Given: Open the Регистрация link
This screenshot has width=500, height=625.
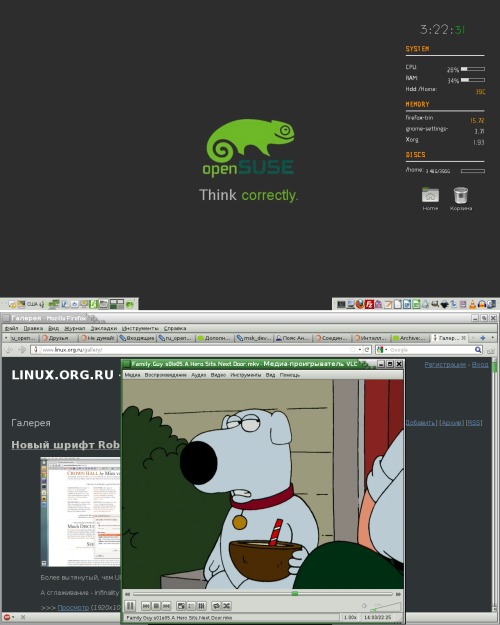Looking at the screenshot, I should click(445, 364).
